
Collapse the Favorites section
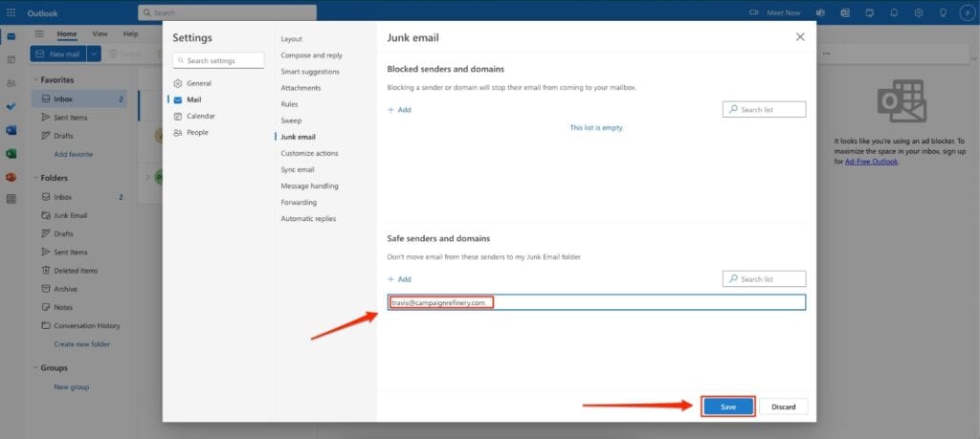pos(35,80)
